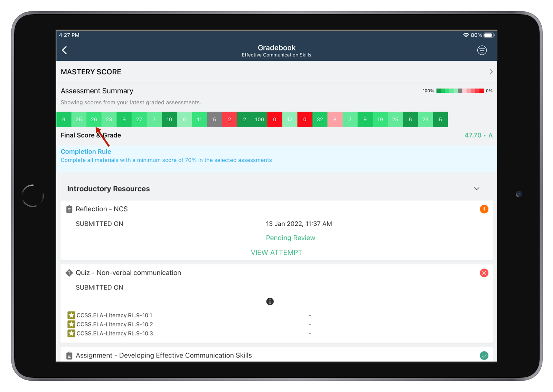Select the pink score tile showing 8
The image size is (553, 392).
tap(335, 120)
